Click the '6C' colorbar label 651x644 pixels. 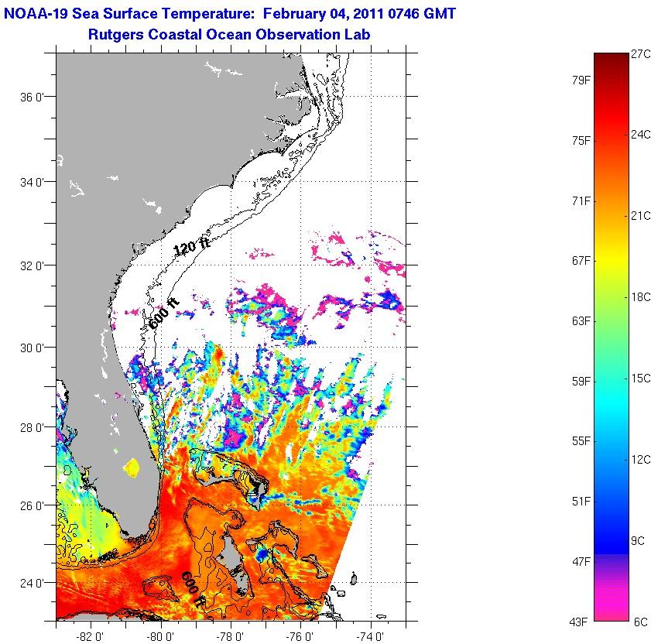pyautogui.click(x=641, y=622)
